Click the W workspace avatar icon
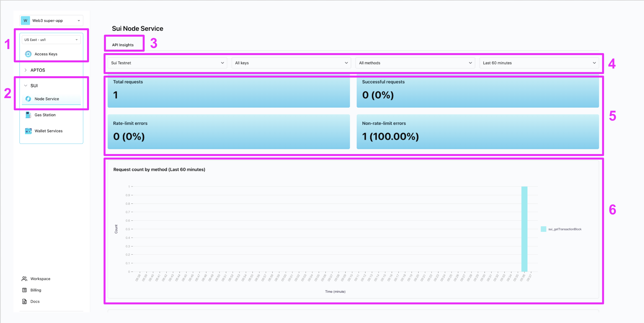 [25, 21]
